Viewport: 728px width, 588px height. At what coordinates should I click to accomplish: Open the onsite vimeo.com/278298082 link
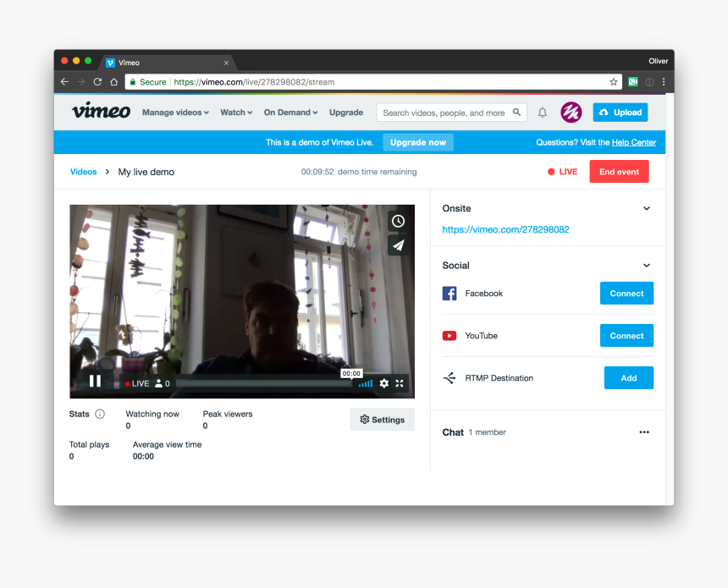505,229
